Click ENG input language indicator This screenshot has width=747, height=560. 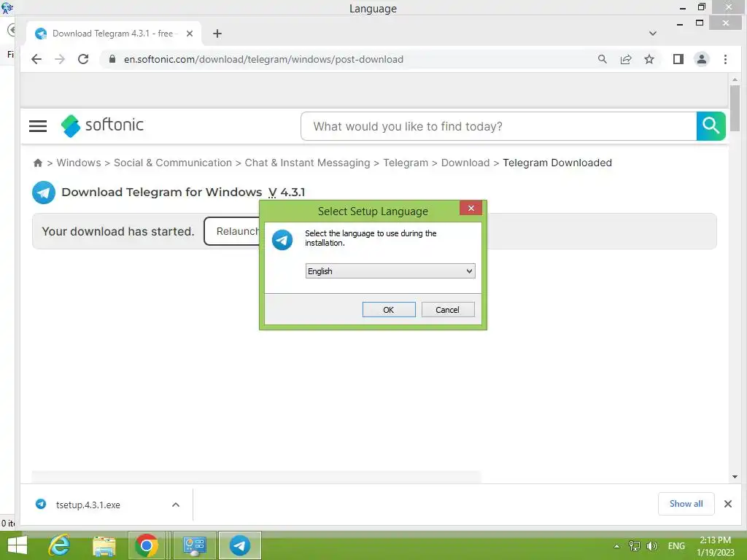[676, 546]
